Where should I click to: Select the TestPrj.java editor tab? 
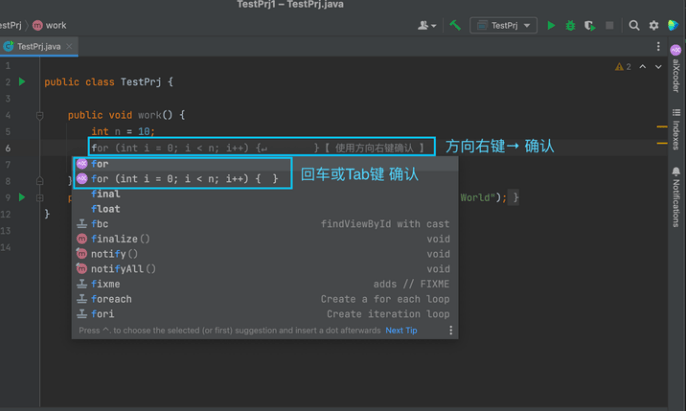[39, 46]
